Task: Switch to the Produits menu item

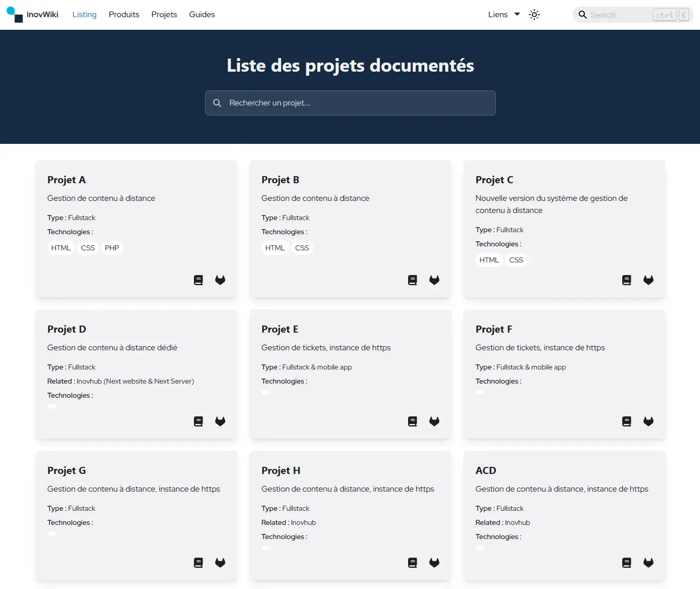Action: pyautogui.click(x=124, y=15)
